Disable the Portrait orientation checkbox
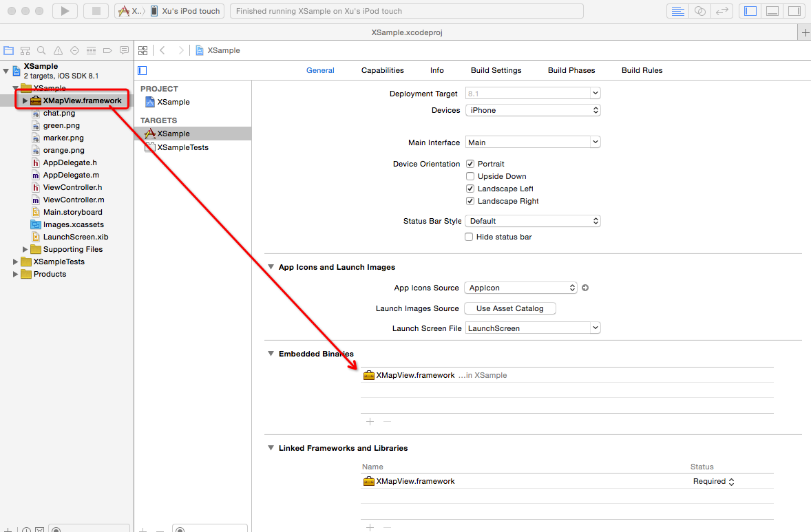 [x=470, y=164]
